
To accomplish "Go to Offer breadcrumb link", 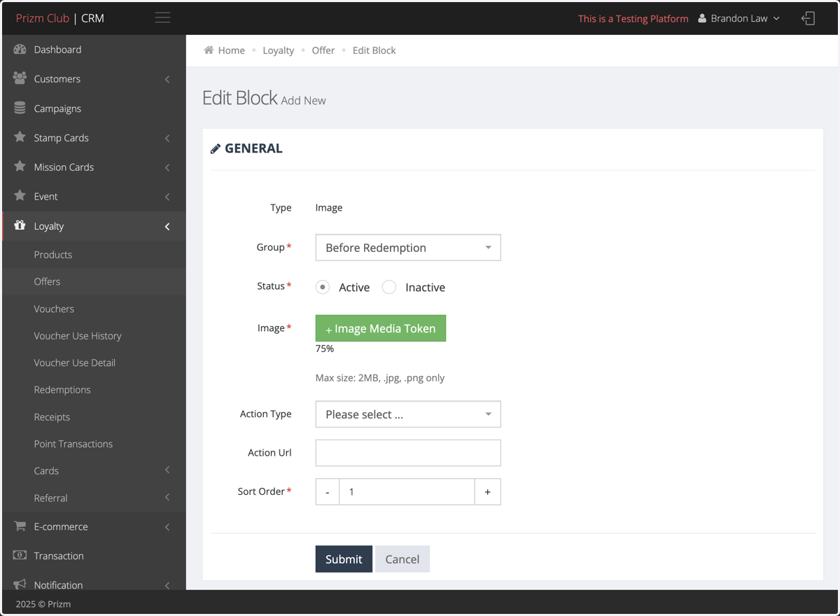I will [323, 50].
